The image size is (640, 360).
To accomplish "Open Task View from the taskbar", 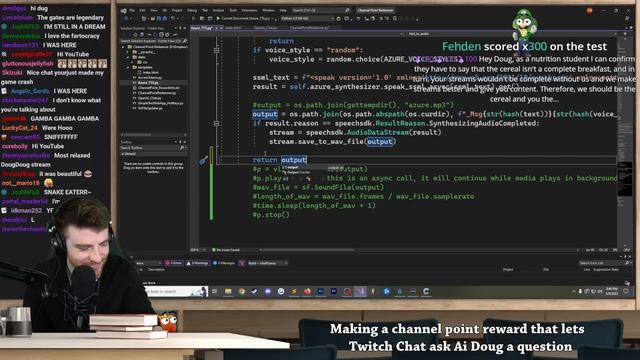I will [214, 291].
